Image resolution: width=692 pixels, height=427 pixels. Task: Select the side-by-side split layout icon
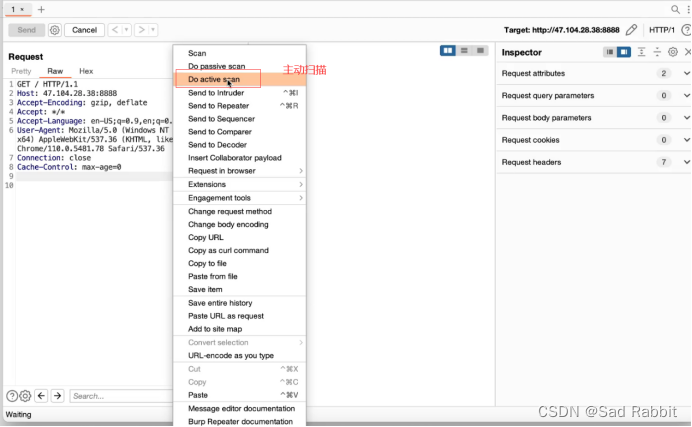coord(448,51)
